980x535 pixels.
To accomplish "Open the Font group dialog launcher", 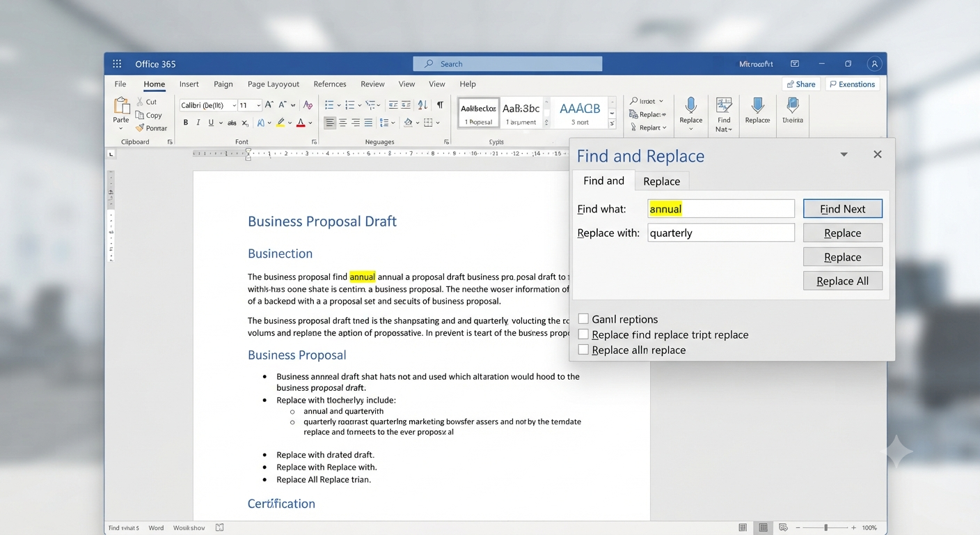I will [x=314, y=142].
